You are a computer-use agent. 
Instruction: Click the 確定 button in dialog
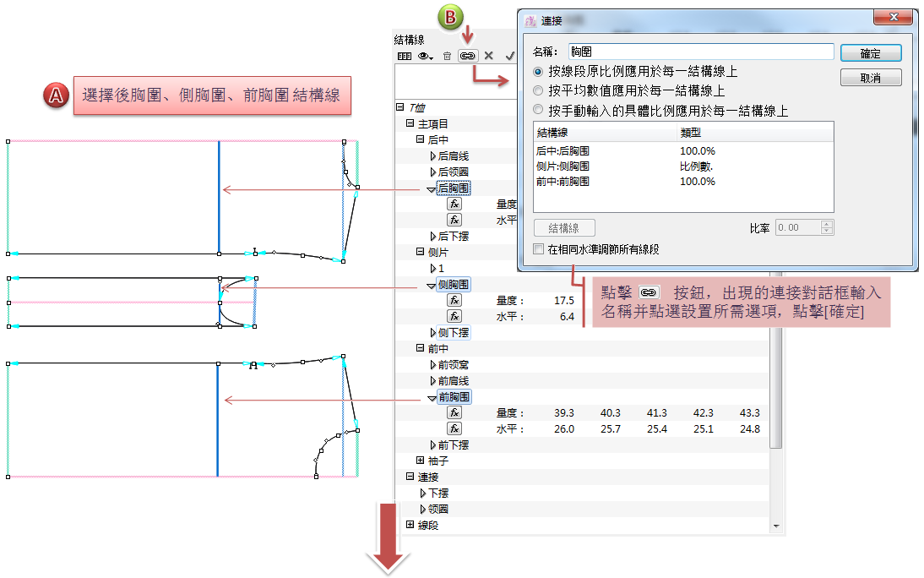tap(870, 53)
